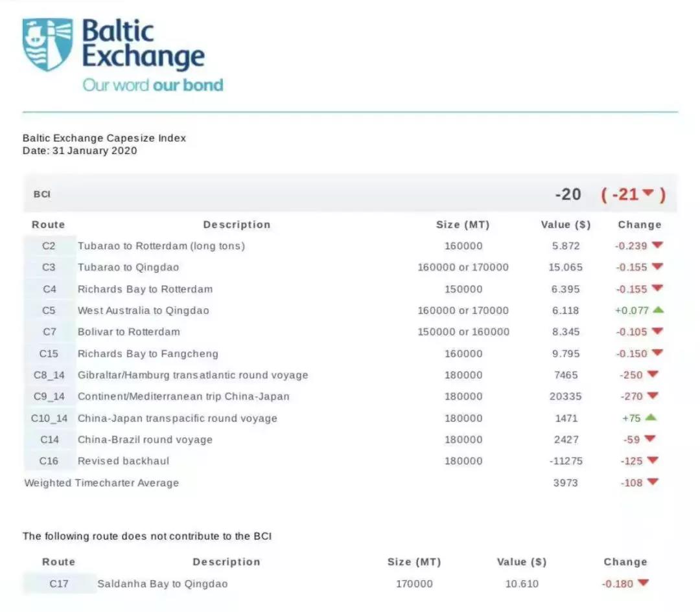Click the green up arrow for route C10_14
700x612 pixels.
coord(651,418)
